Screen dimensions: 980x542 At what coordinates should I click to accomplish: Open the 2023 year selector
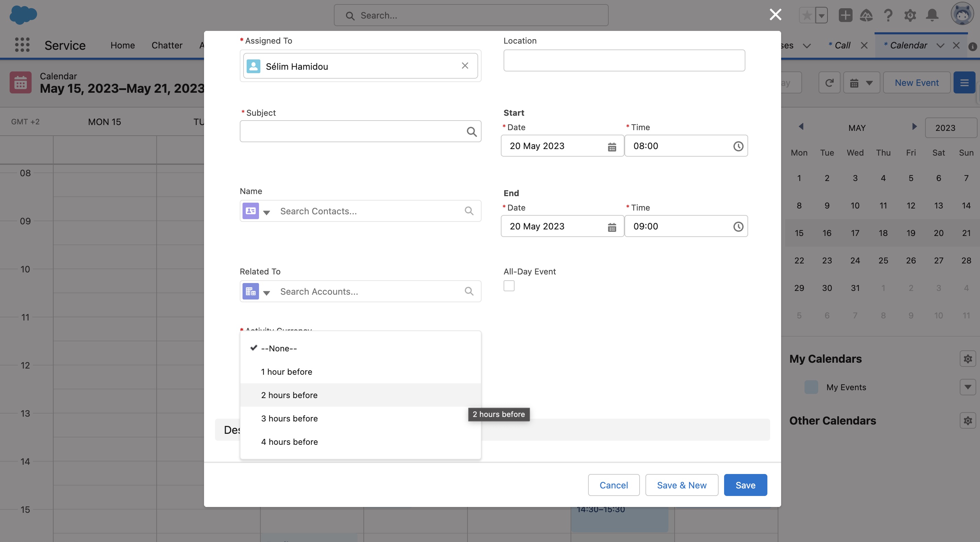pyautogui.click(x=951, y=128)
